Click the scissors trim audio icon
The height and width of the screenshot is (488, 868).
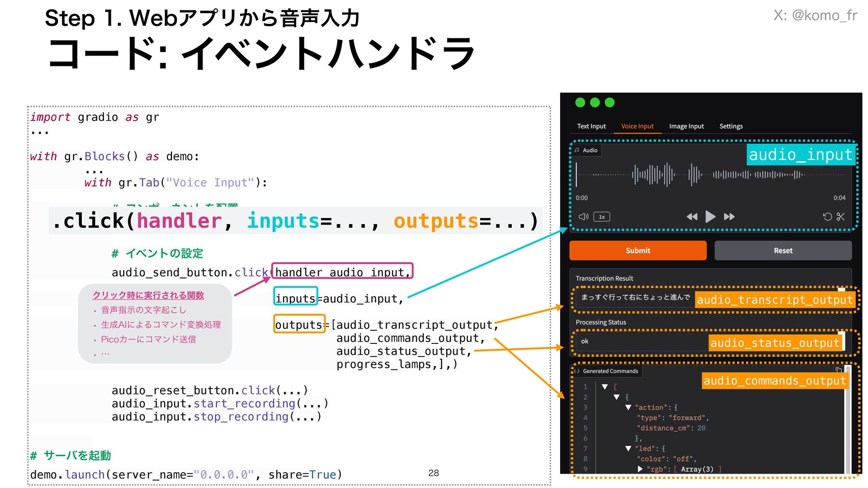[840, 217]
